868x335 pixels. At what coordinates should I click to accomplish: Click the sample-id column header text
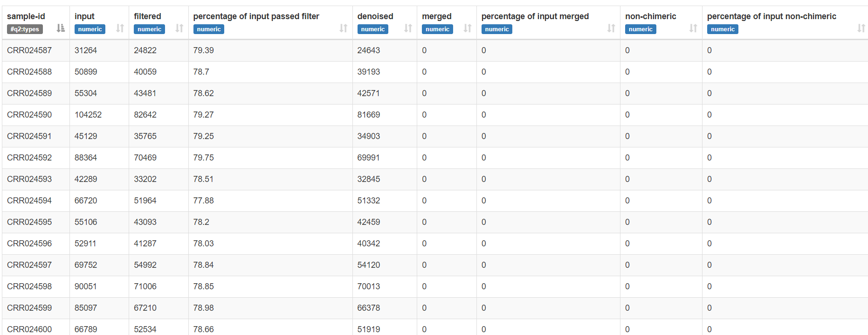tap(26, 16)
